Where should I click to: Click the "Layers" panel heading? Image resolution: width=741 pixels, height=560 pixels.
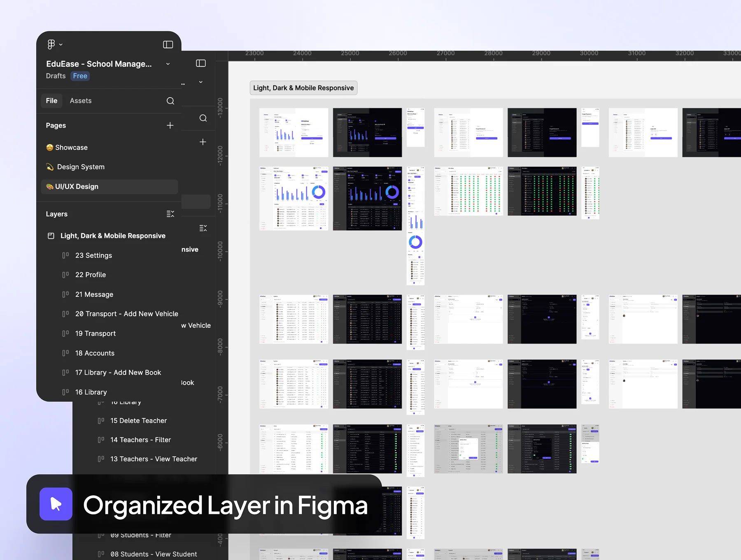click(57, 214)
